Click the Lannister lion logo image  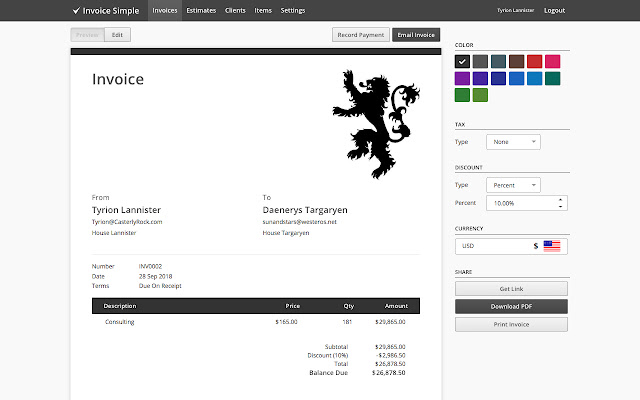[x=376, y=124]
